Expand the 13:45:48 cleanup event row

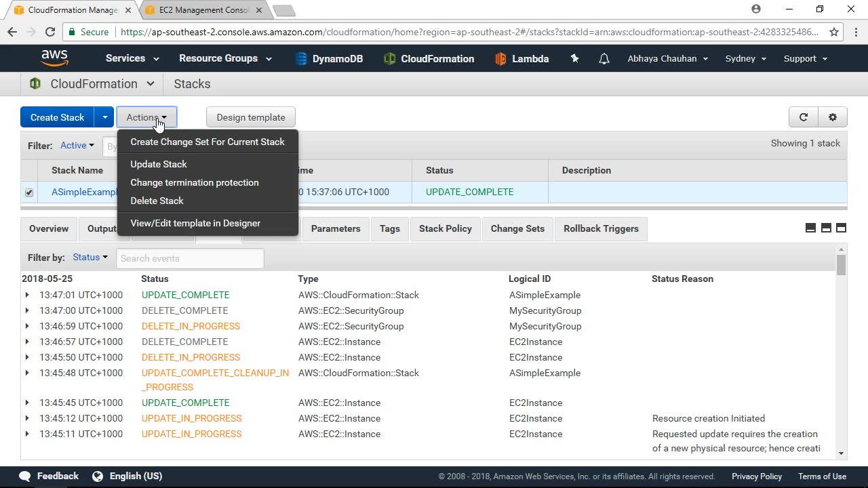pos(27,373)
